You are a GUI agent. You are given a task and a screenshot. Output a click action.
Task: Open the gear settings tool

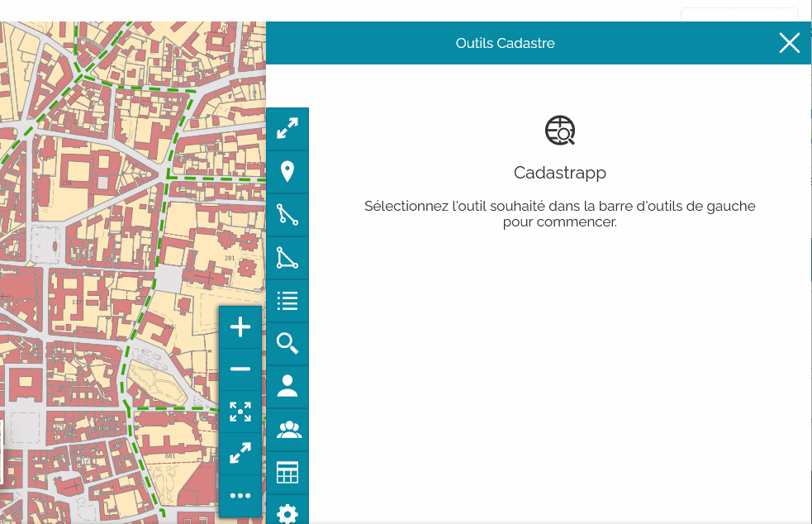287,510
